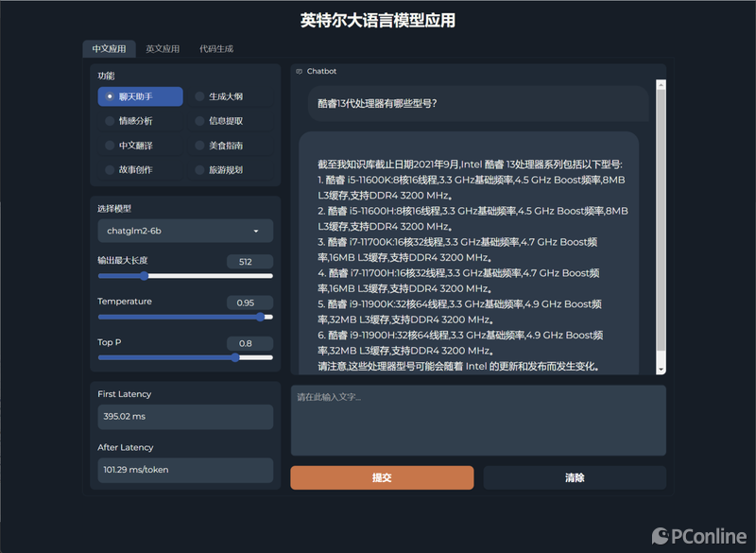Click the orange 提交 button
This screenshot has width=756, height=553.
[x=382, y=477]
